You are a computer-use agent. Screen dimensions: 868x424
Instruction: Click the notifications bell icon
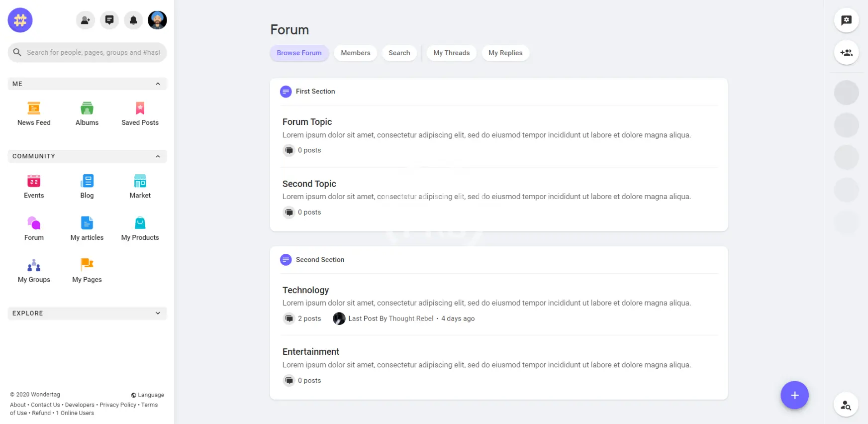pyautogui.click(x=133, y=20)
